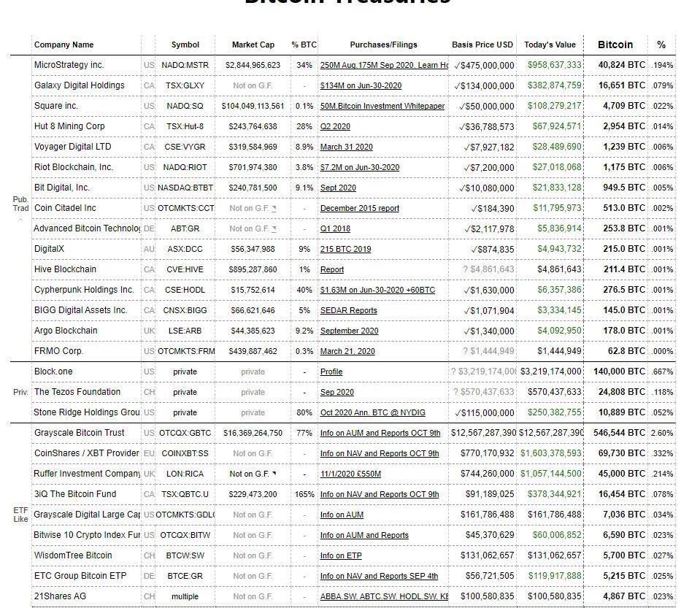The height and width of the screenshot is (608, 700).
Task: Select the "NADQ:SQ" symbol cell
Action: pos(185,107)
